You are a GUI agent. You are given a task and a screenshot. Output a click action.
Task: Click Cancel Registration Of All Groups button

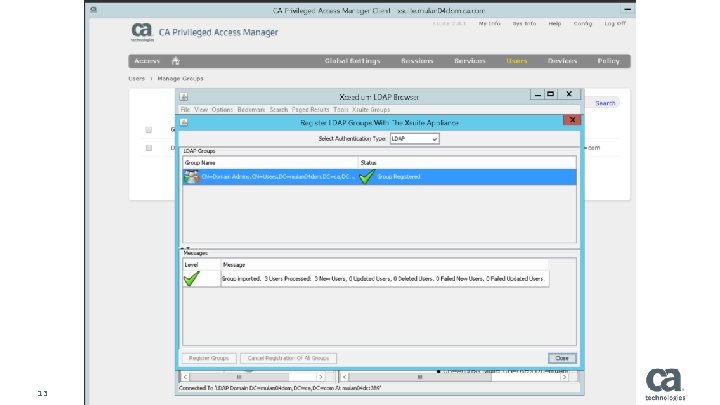288,358
